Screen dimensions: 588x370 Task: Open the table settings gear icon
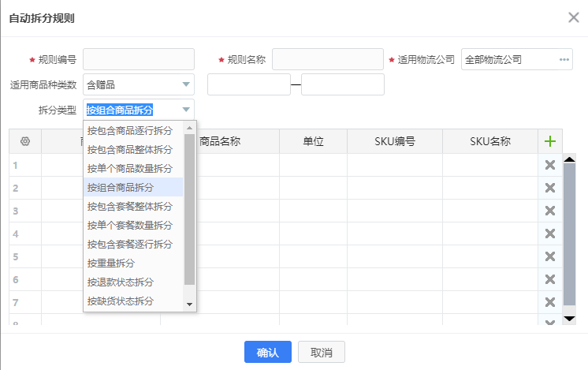point(25,141)
